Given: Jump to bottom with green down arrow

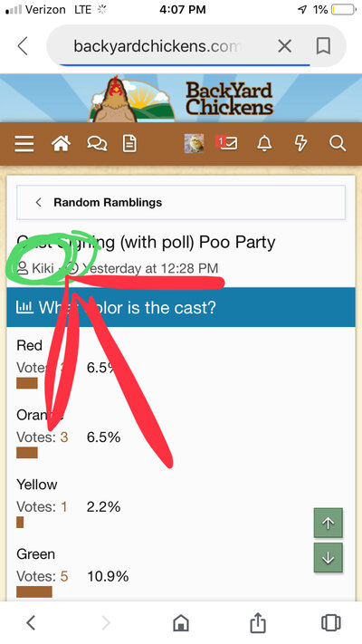Looking at the screenshot, I should (328, 558).
